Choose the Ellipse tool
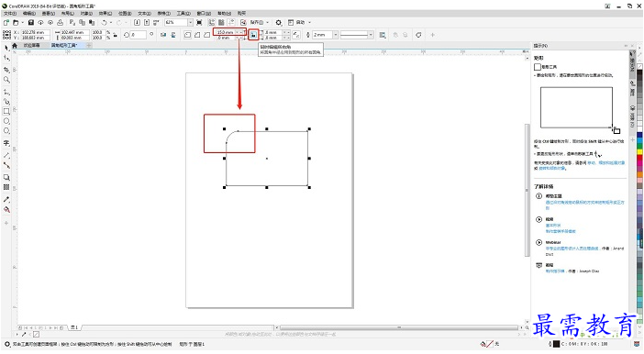The image size is (644, 354). coord(6,121)
